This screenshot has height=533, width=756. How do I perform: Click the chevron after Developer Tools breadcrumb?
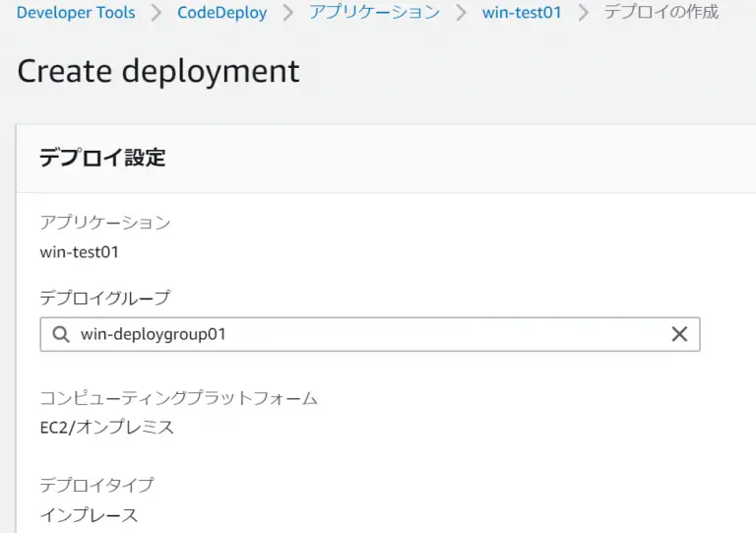(x=156, y=13)
